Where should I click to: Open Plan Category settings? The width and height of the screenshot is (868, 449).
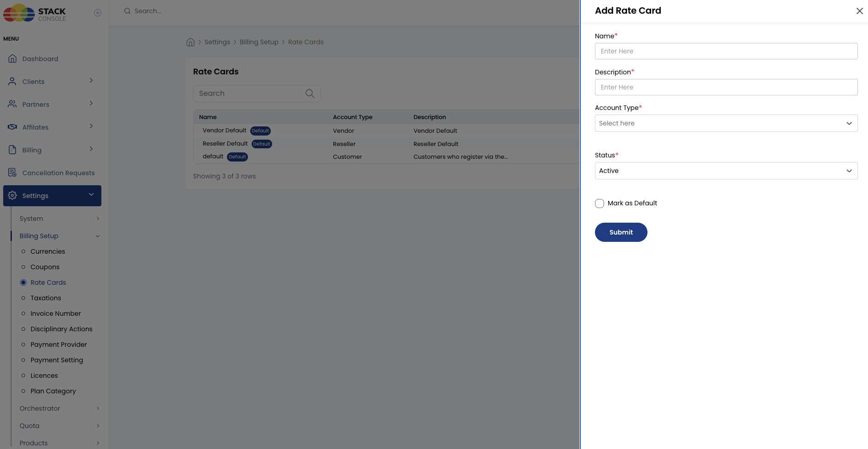53,391
